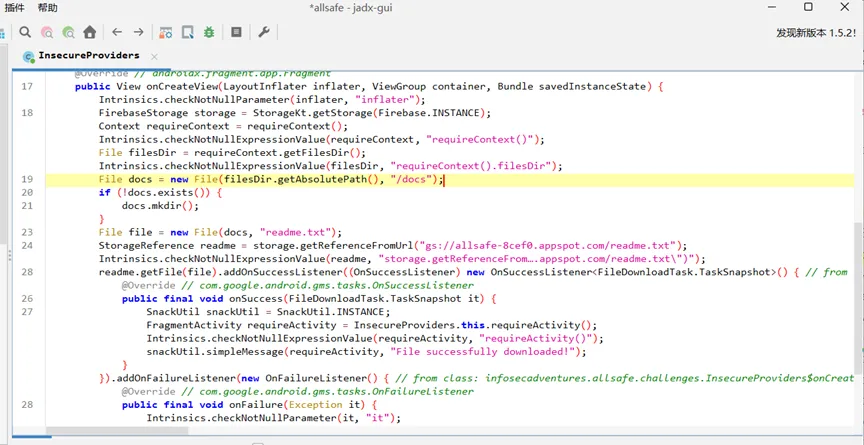This screenshot has height=445, width=864.
Task: Open class search with pink magnifier icon
Action: [x=47, y=32]
